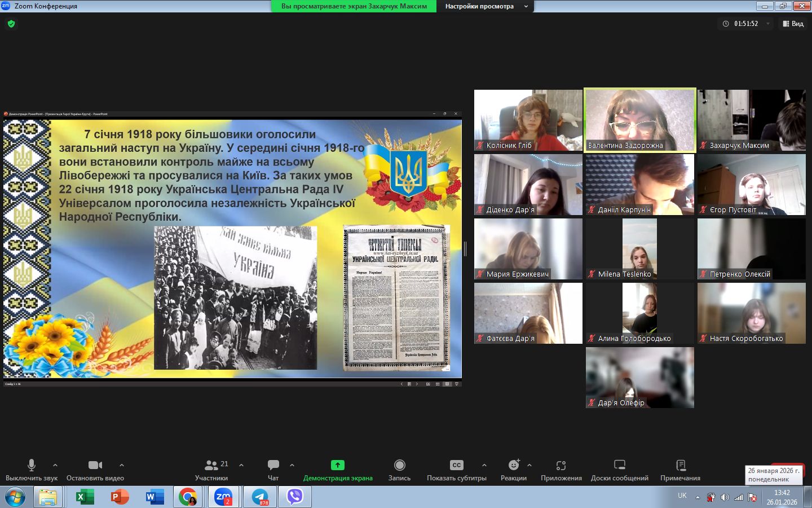
Task: Open the Приложения apps icon
Action: 561,466
